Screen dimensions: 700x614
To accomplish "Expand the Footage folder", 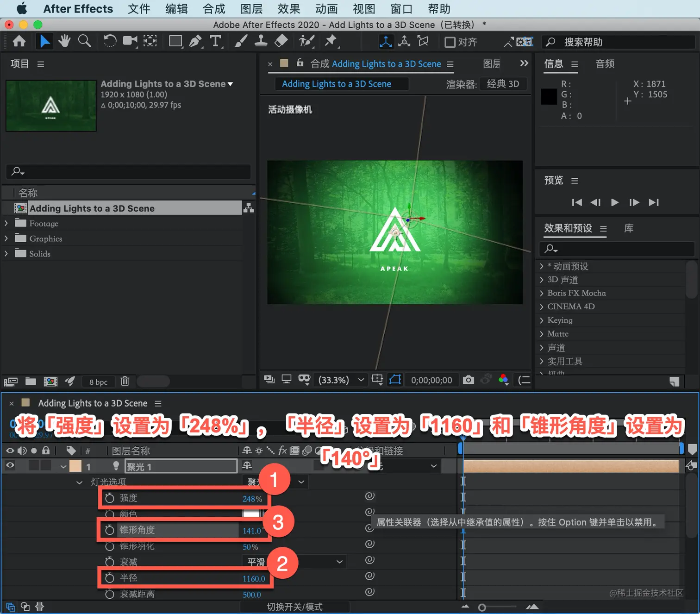I will tap(6, 223).
